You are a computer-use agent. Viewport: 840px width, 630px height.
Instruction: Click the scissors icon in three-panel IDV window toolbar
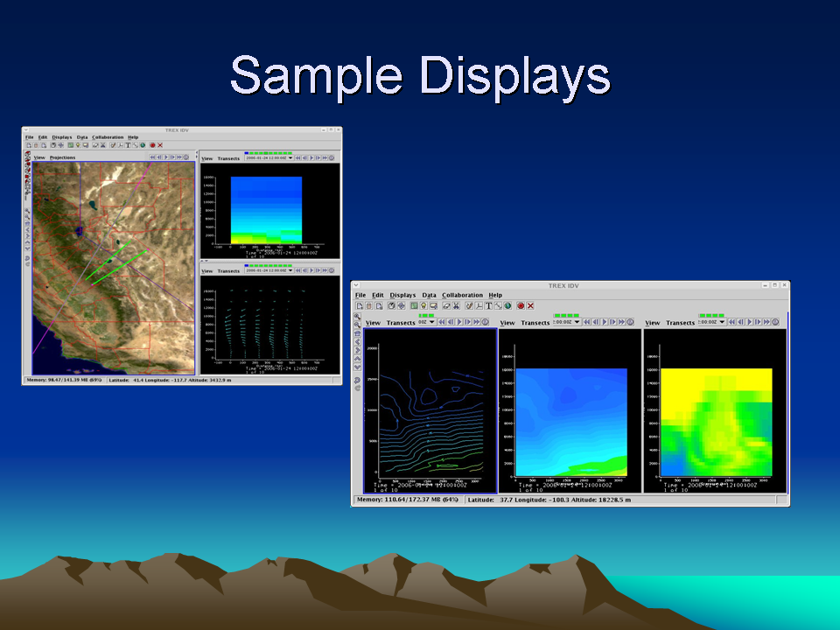click(455, 306)
